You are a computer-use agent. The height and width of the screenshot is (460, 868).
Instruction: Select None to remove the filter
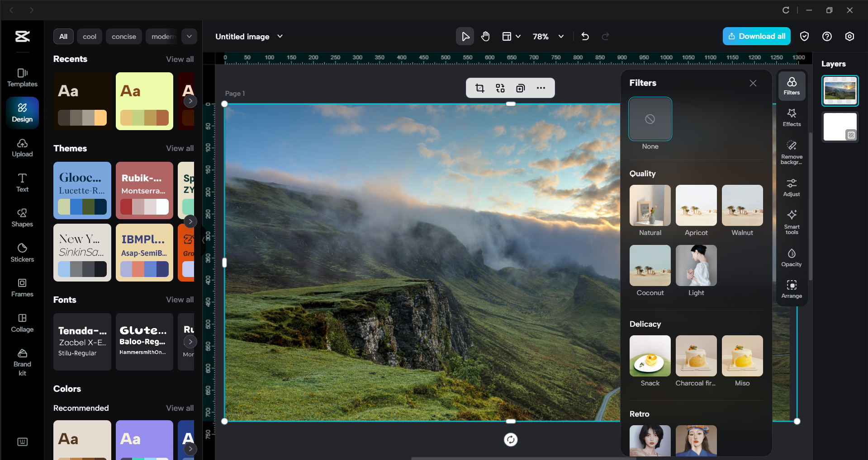(x=650, y=119)
